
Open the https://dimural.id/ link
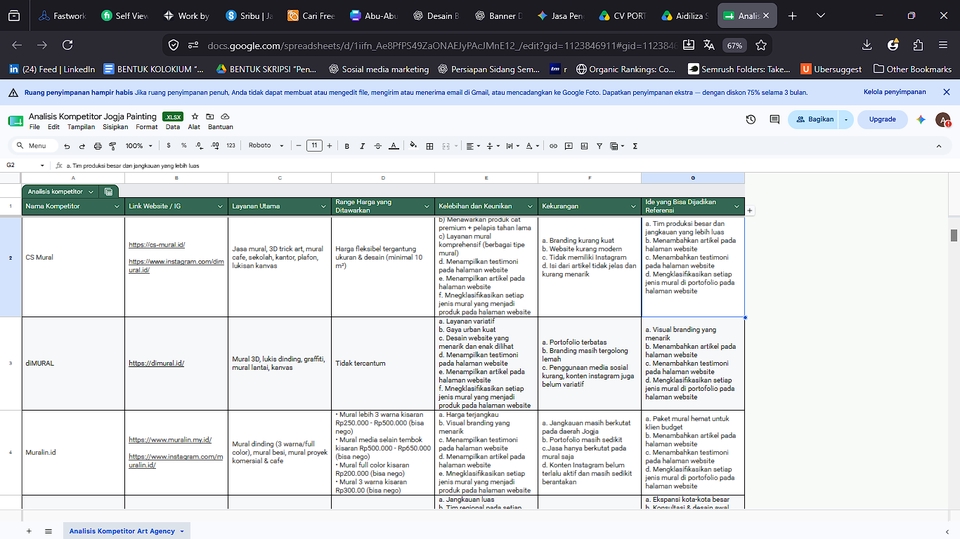(156, 363)
